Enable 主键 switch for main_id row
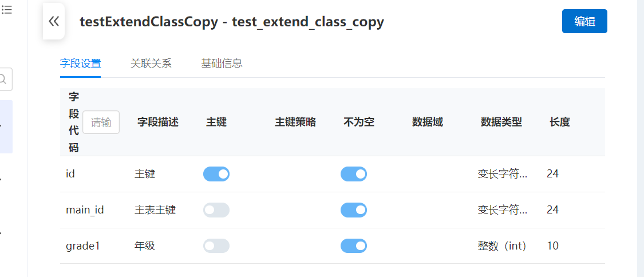644x277 pixels. pos(216,210)
